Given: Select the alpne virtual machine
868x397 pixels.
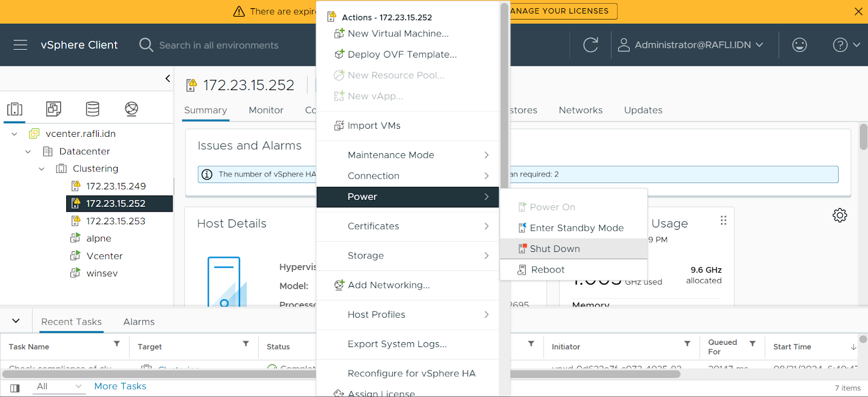Looking at the screenshot, I should pyautogui.click(x=99, y=238).
